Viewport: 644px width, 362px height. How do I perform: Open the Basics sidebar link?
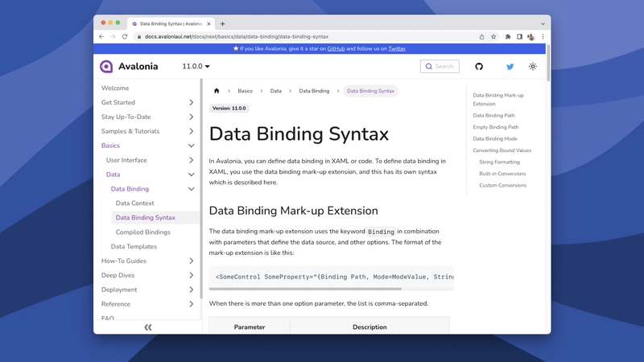click(110, 146)
